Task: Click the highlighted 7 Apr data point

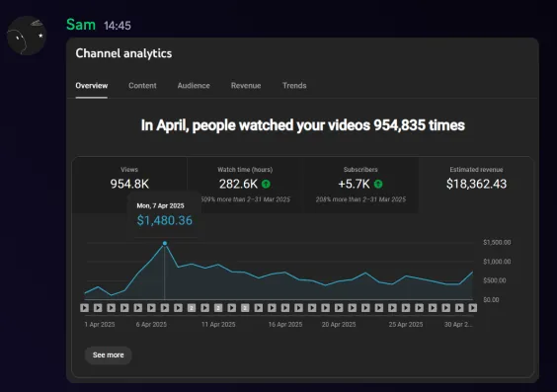Action: pyautogui.click(x=165, y=243)
